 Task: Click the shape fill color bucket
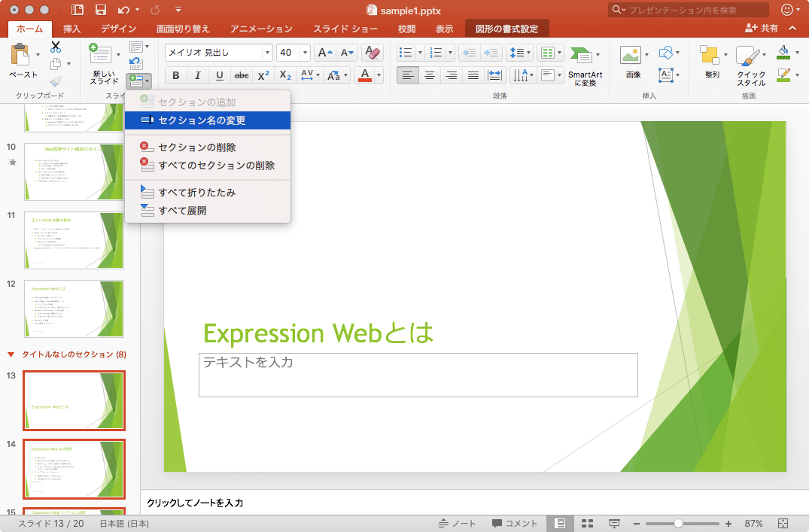tap(783, 53)
